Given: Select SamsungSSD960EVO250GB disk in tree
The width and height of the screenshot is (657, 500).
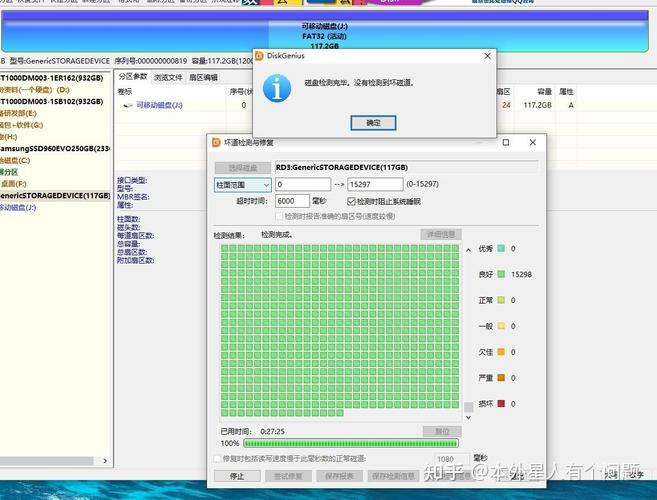Looking at the screenshot, I should point(54,148).
